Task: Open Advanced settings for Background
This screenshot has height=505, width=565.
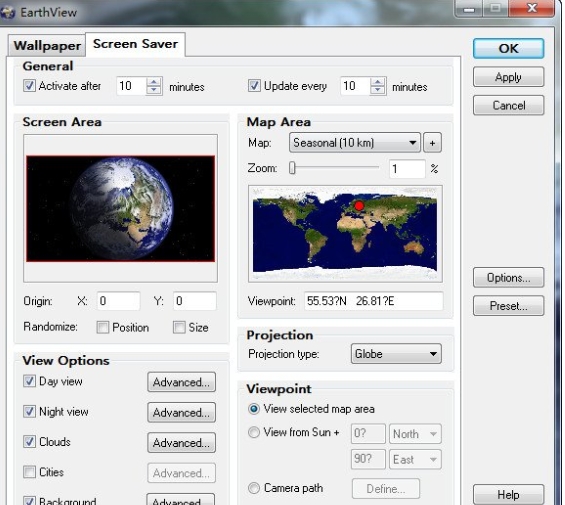Action: pyautogui.click(x=181, y=500)
